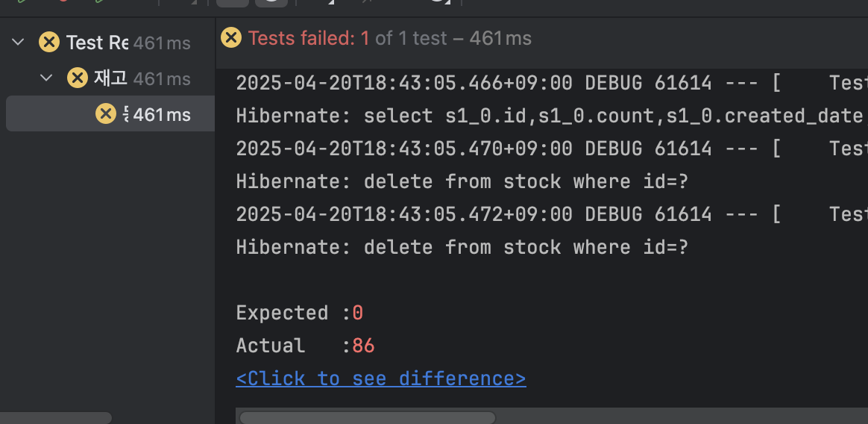This screenshot has width=868, height=424.
Task: Click the failed icon beside 재고 node
Action: (x=78, y=78)
